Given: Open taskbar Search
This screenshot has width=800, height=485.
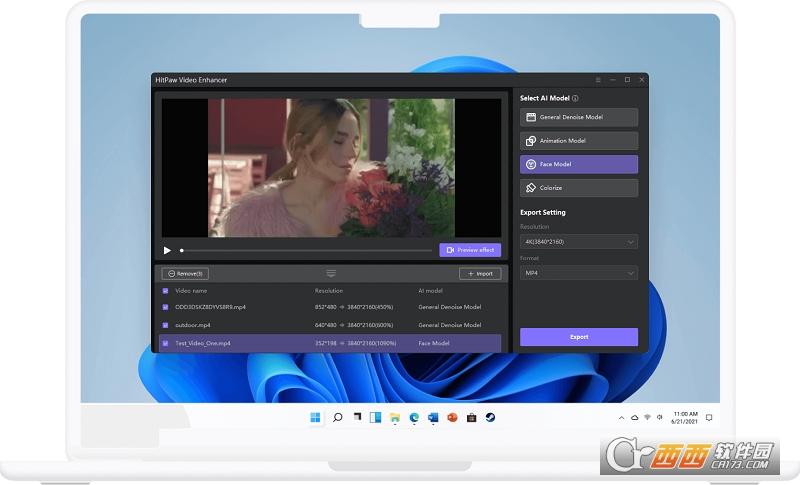Looking at the screenshot, I should pyautogui.click(x=337, y=418).
